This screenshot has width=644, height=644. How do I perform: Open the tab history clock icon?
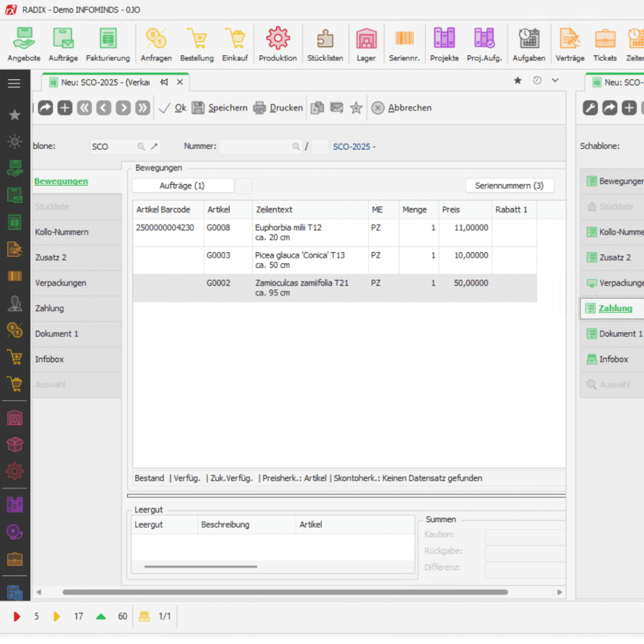click(x=537, y=80)
